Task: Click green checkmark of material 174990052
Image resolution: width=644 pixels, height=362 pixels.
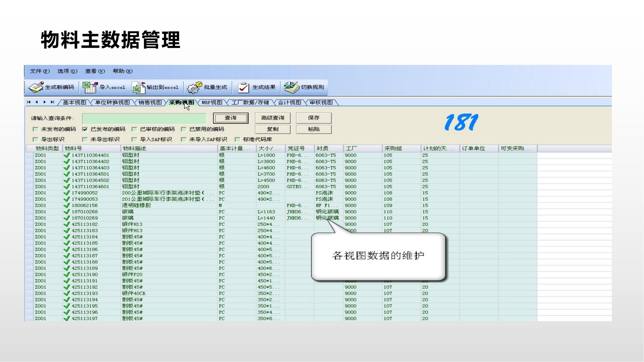Action: [x=67, y=193]
